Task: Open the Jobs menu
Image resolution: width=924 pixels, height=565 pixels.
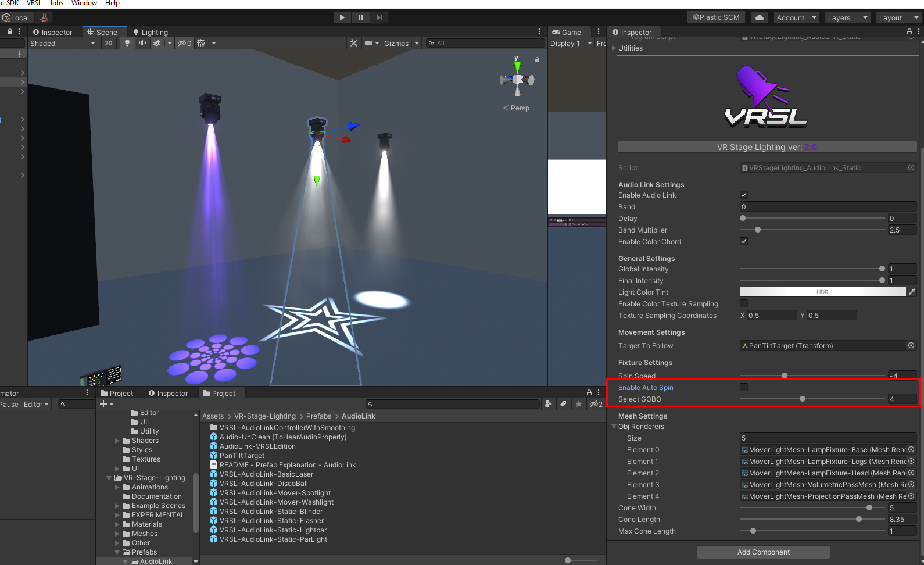Action: point(56,3)
